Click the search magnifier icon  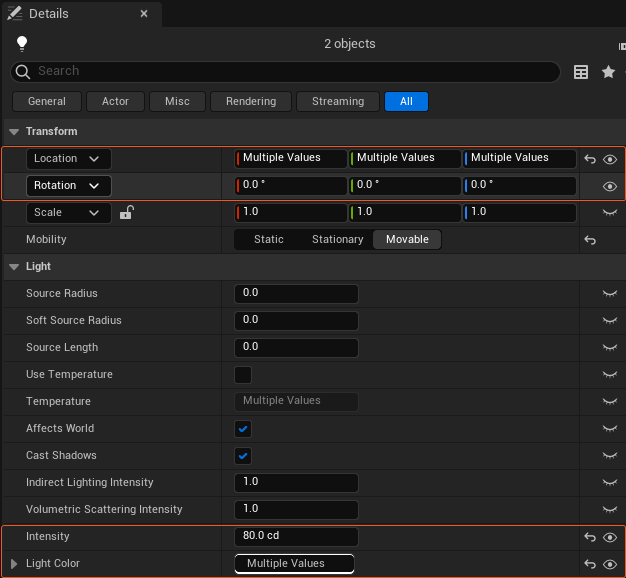[x=23, y=72]
